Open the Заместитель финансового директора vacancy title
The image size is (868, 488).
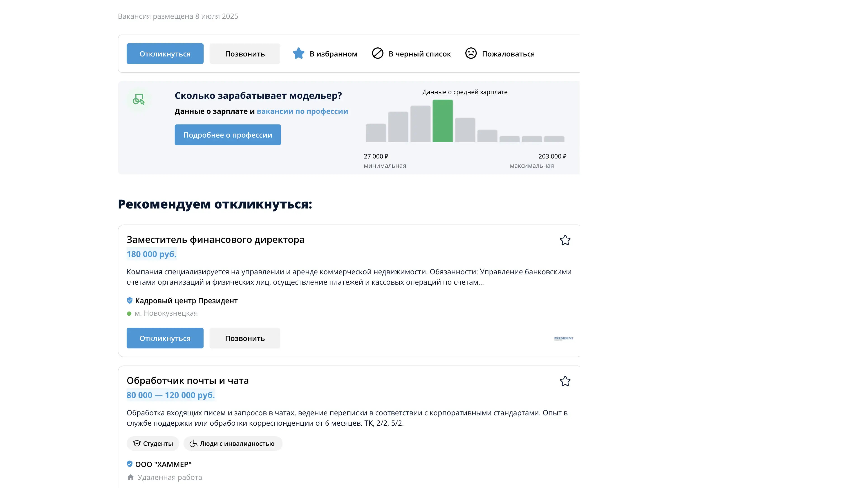tap(215, 239)
